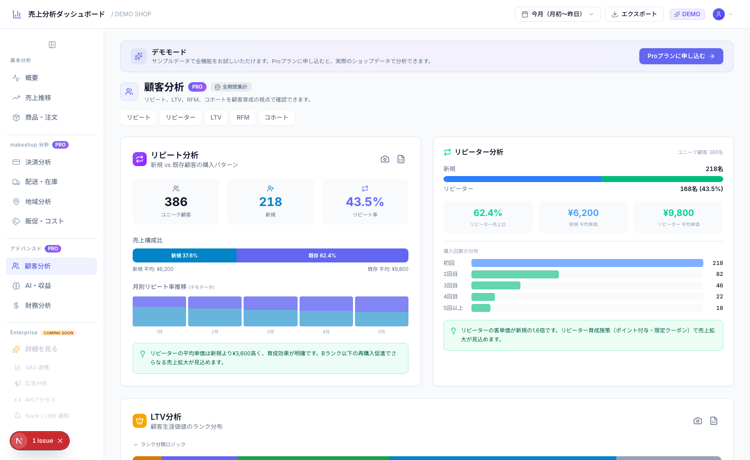Expand the chevron next to user avatar

coord(730,14)
